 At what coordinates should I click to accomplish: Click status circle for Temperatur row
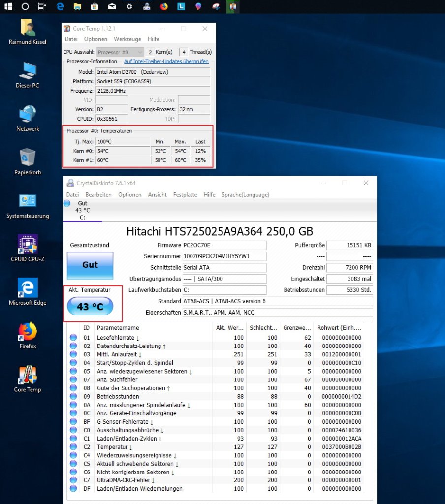73,447
